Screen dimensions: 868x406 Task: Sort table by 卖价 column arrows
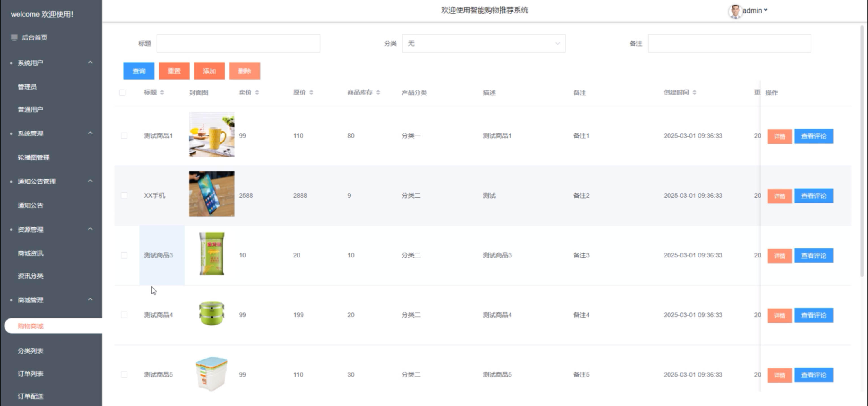point(257,92)
